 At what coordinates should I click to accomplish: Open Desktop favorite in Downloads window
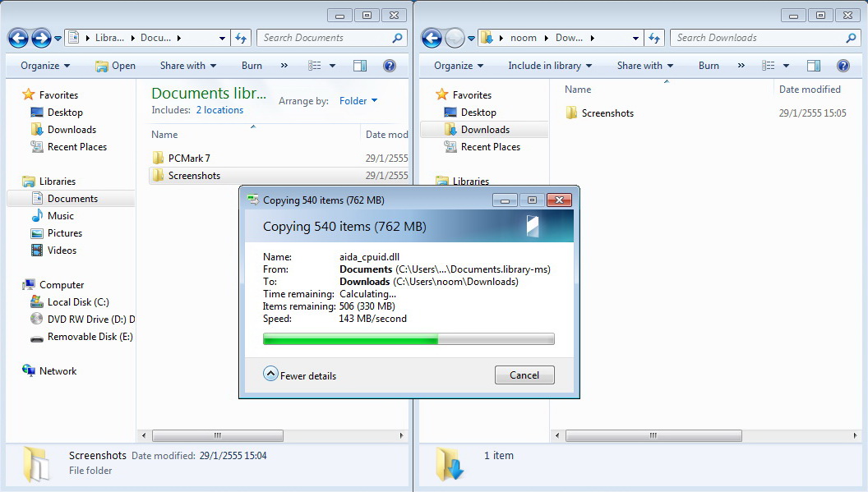tap(478, 113)
